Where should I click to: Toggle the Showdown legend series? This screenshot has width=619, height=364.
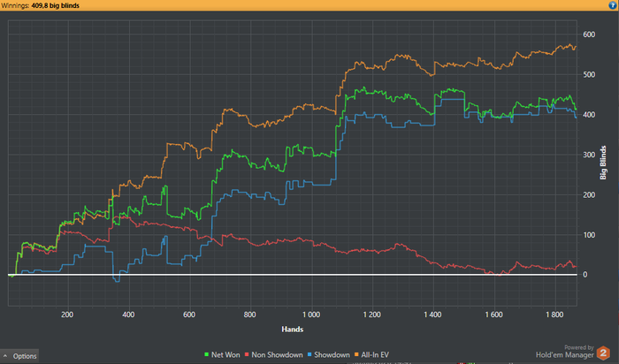coord(328,354)
